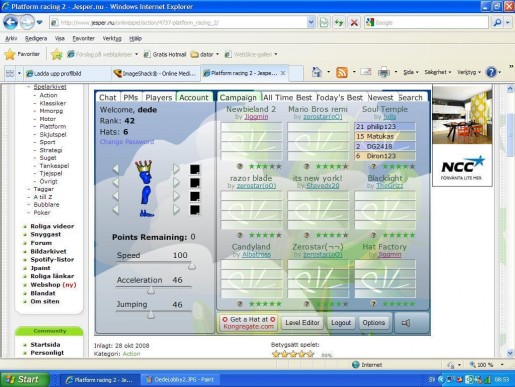
Task: Open the Redigera menu
Action: coord(36,38)
